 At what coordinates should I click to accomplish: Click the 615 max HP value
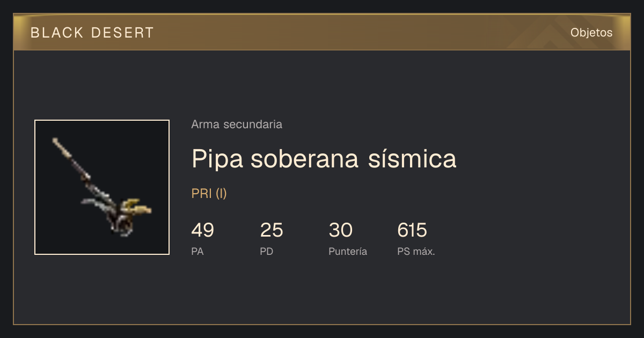(x=412, y=230)
